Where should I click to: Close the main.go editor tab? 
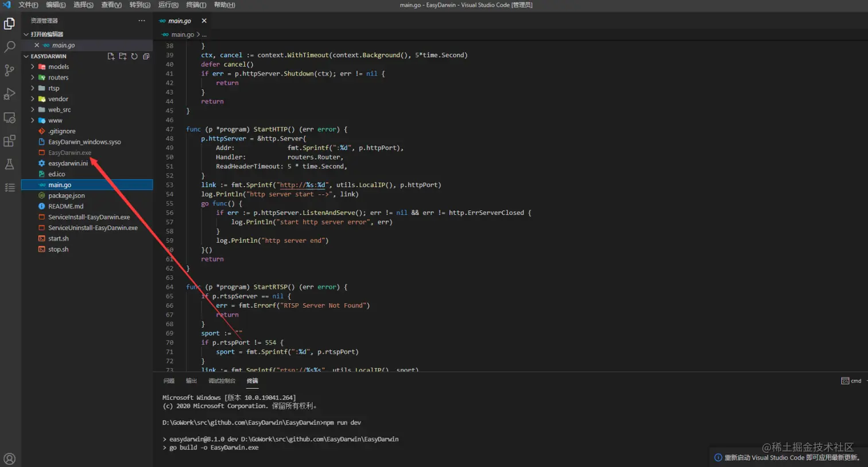tap(204, 21)
